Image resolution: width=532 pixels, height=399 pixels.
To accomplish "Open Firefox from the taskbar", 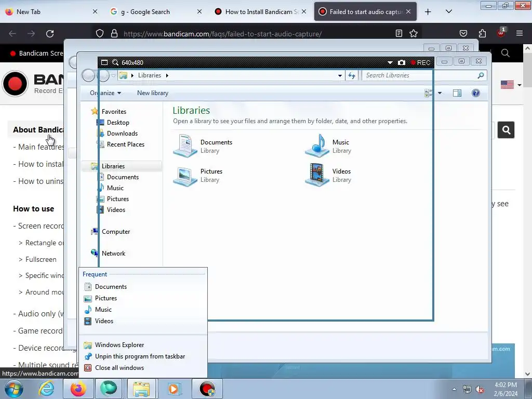I will (78, 389).
